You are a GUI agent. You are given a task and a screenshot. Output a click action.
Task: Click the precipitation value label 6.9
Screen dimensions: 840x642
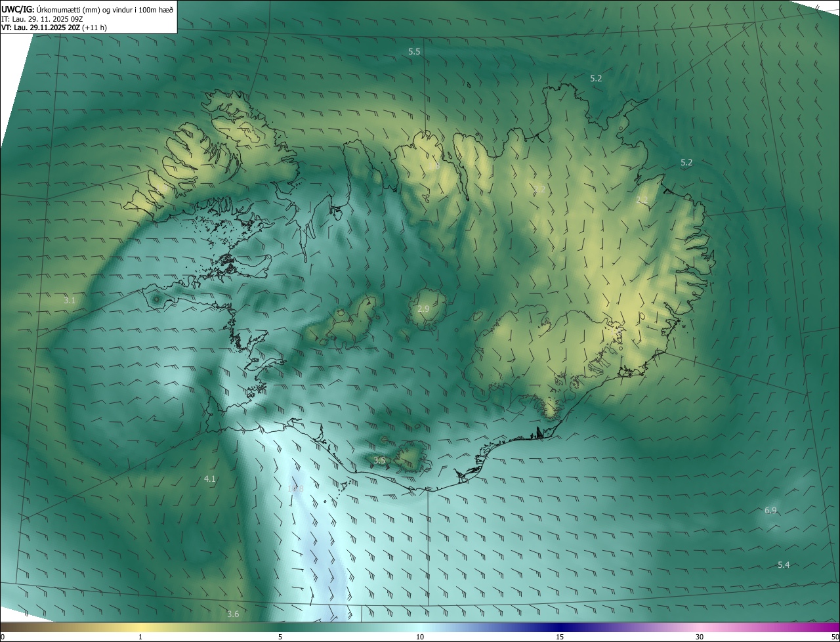[770, 510]
